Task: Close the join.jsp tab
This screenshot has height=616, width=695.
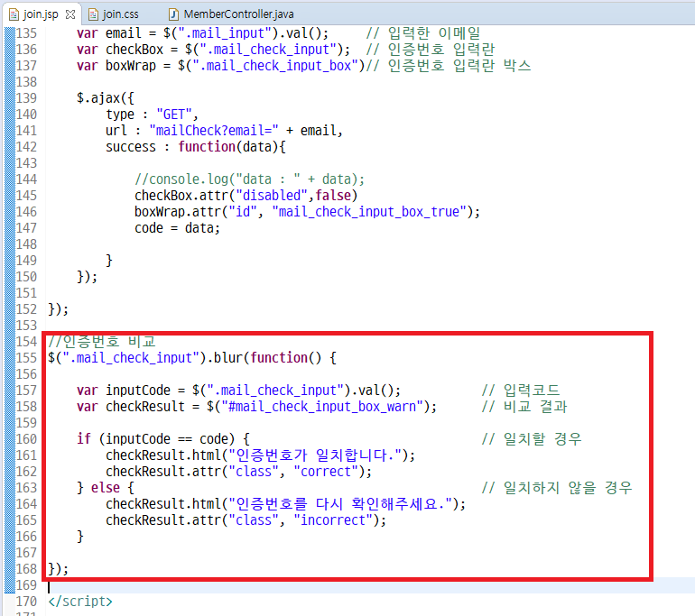Action: (x=70, y=14)
